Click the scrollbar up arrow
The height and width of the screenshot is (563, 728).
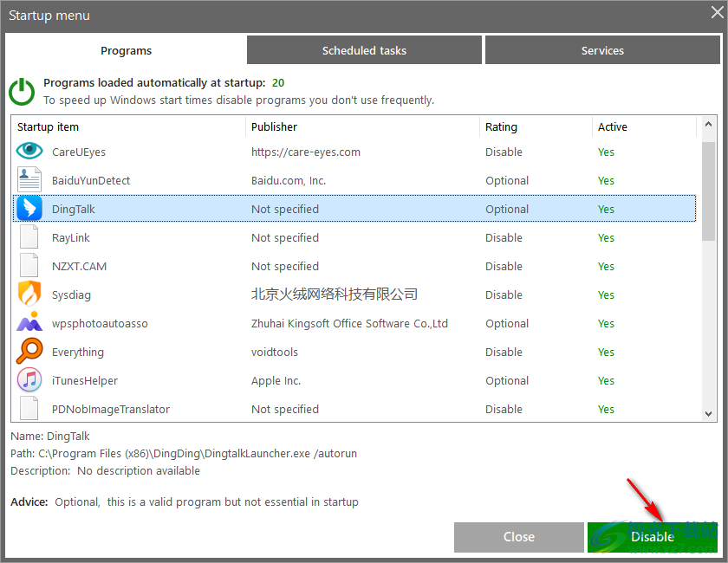tap(708, 124)
